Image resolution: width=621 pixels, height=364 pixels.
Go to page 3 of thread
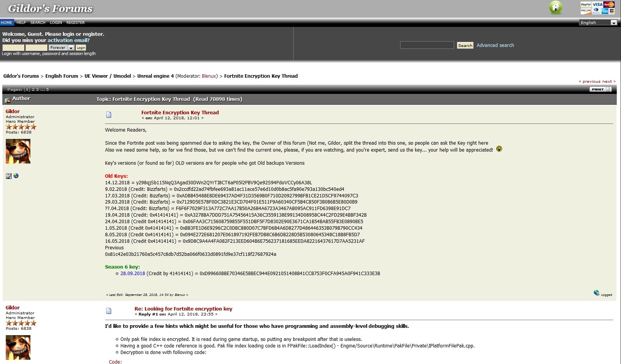37,89
